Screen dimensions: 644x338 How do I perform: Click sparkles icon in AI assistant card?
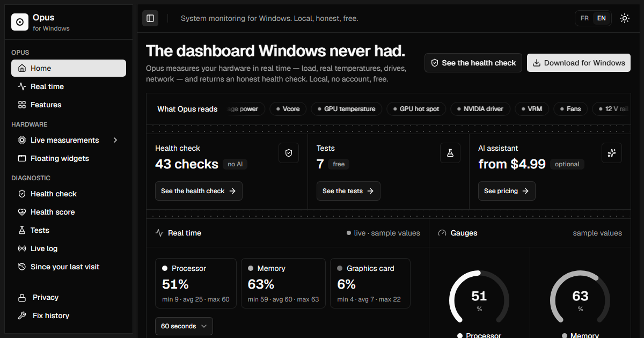click(612, 153)
